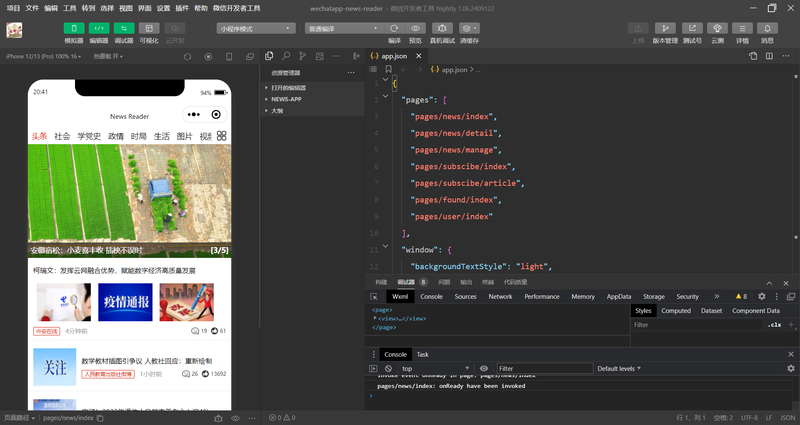Open the 小程序模式 mode dropdown
Viewport: 800px width, 425px height.
pyautogui.click(x=254, y=28)
